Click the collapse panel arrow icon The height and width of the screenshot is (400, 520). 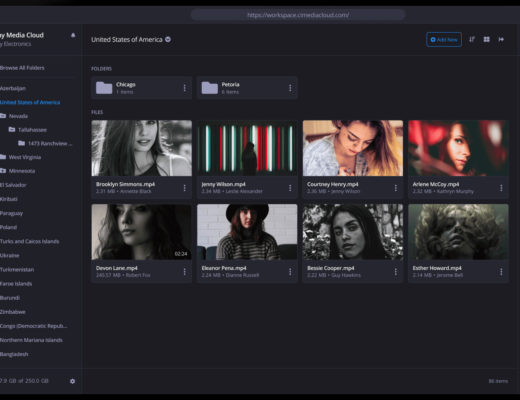tap(501, 39)
